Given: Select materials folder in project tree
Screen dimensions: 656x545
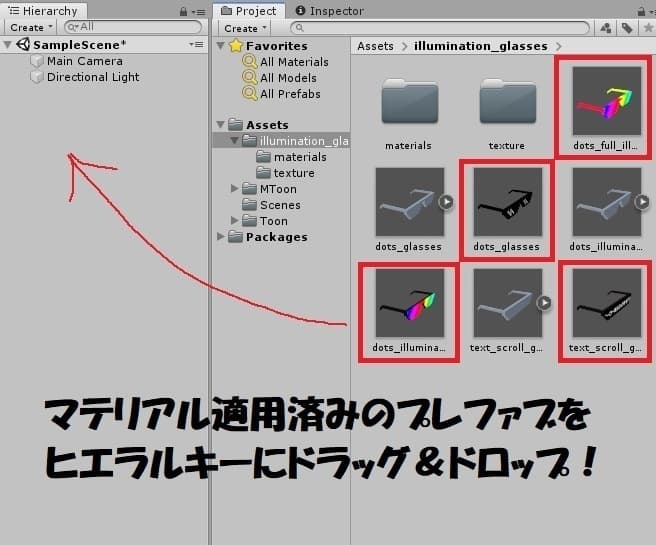Looking at the screenshot, I should [300, 157].
